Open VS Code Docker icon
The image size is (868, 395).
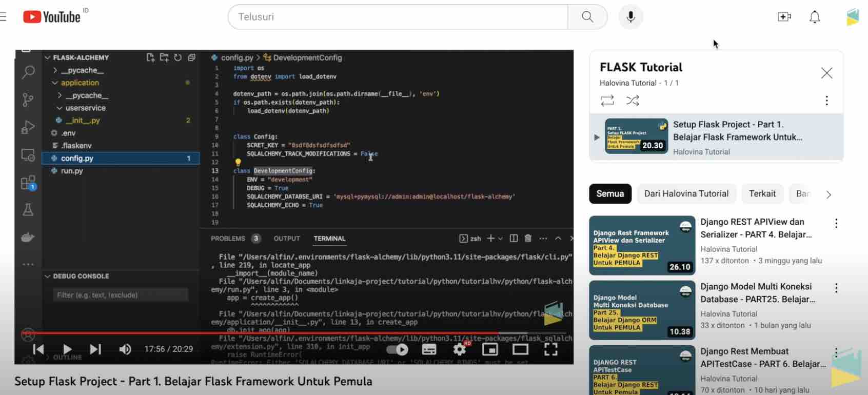[x=28, y=237]
